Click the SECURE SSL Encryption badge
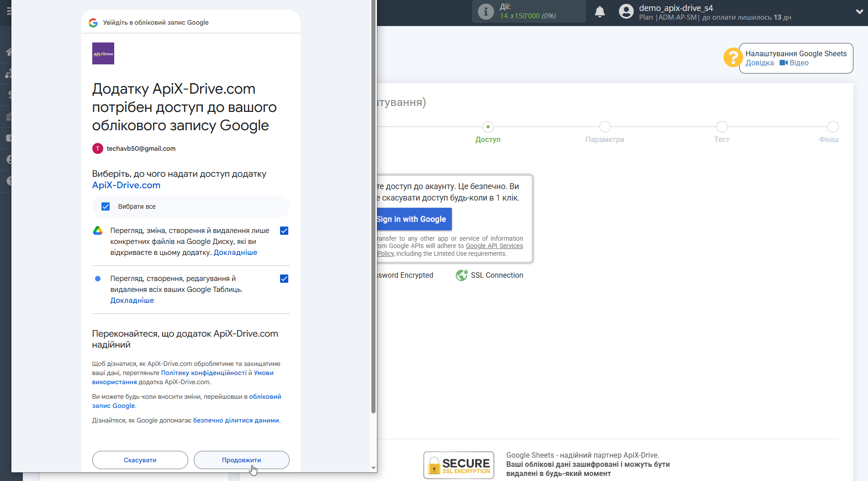This screenshot has width=868, height=481. click(459, 465)
